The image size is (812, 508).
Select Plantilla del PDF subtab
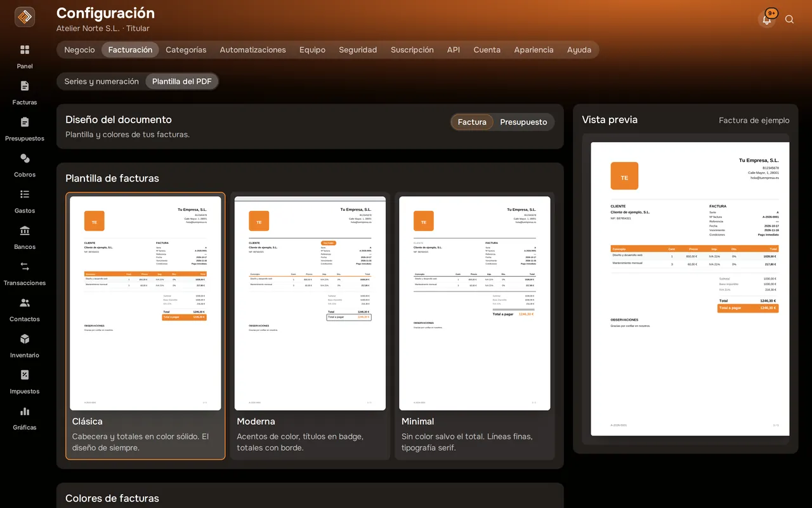coord(182,81)
